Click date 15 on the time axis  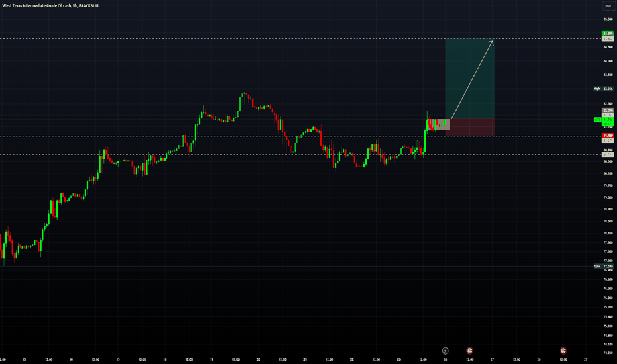118,359
